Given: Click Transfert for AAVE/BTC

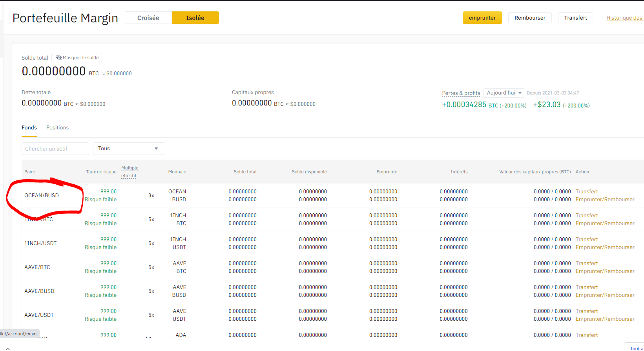Looking at the screenshot, I should click(x=587, y=263).
